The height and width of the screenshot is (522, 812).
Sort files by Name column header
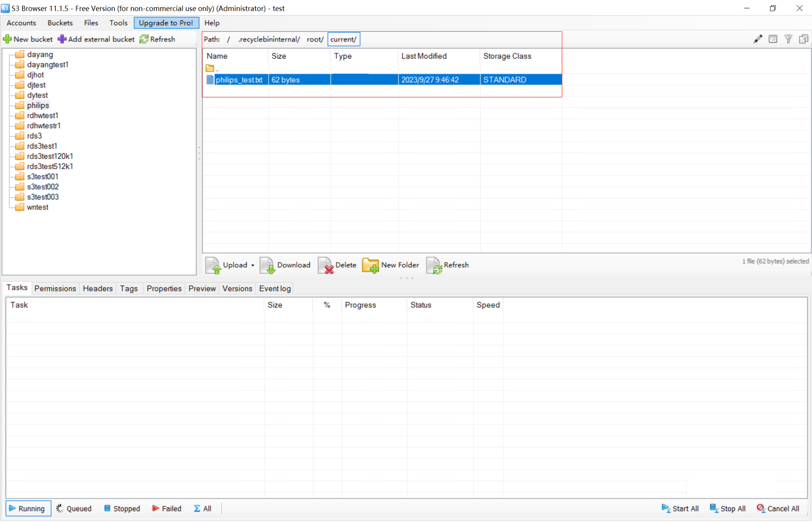click(x=236, y=56)
